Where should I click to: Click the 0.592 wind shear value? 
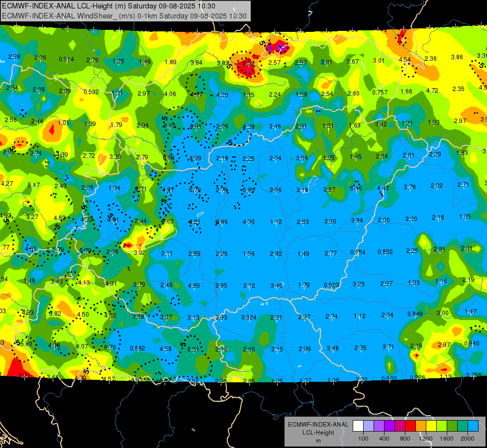click(91, 92)
